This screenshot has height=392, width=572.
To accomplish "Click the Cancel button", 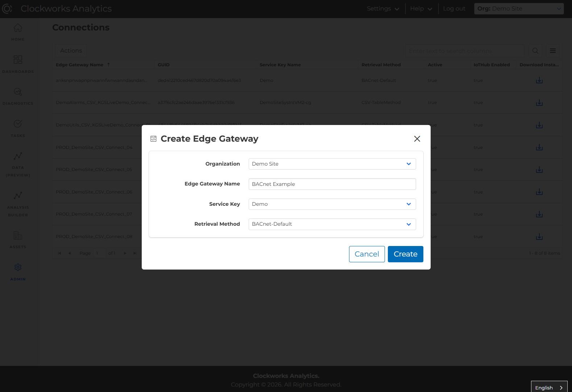I will [367, 254].
